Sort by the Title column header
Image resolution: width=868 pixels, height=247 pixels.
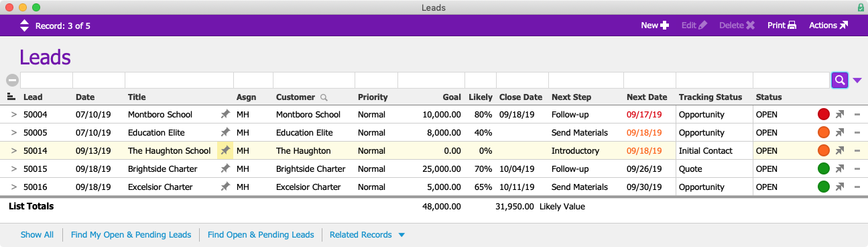(x=137, y=97)
